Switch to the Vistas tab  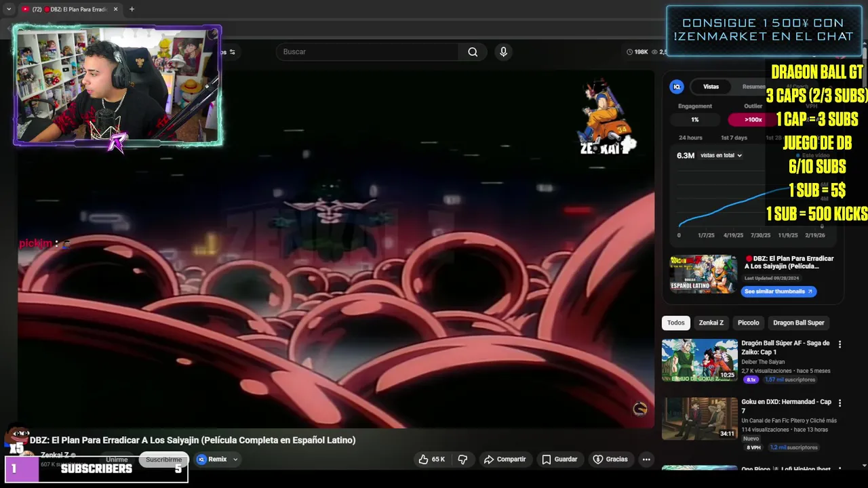click(711, 87)
